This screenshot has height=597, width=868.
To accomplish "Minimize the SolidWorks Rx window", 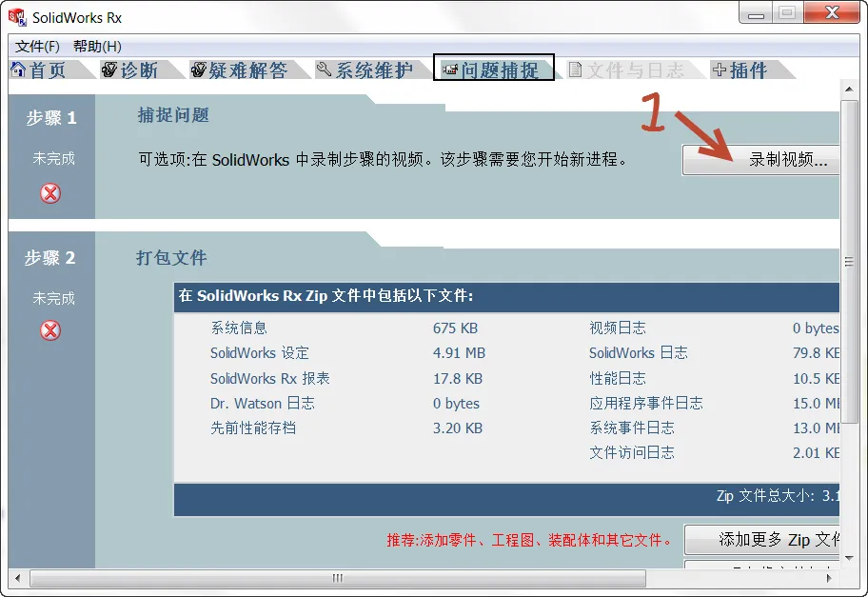I will pos(756,13).
